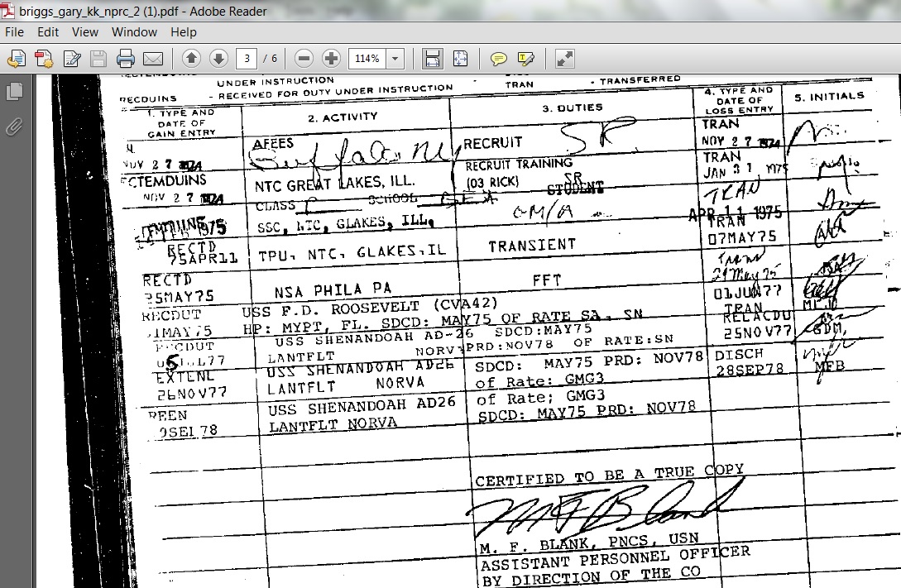The image size is (901, 588).
Task: Open the zoom level dropdown arrow
Action: tap(395, 59)
